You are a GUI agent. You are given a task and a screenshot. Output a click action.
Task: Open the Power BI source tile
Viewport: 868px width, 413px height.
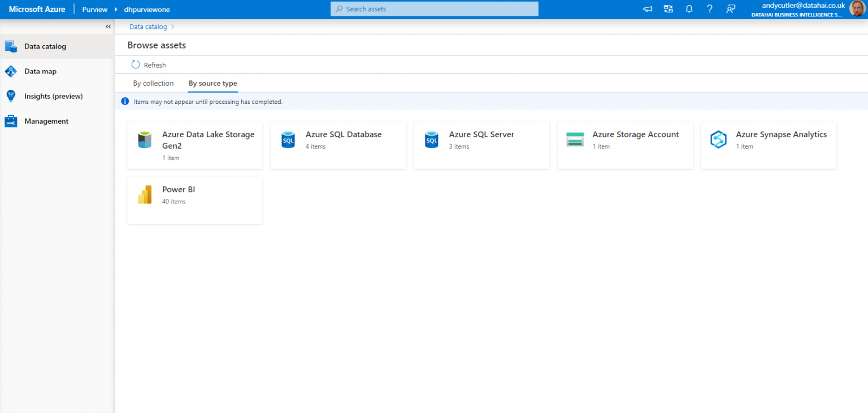194,200
